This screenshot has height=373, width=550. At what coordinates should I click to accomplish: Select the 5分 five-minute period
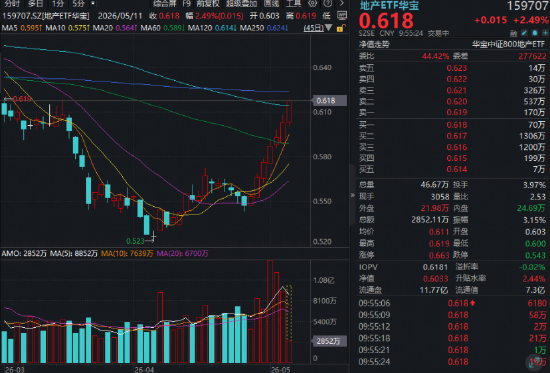79,4
